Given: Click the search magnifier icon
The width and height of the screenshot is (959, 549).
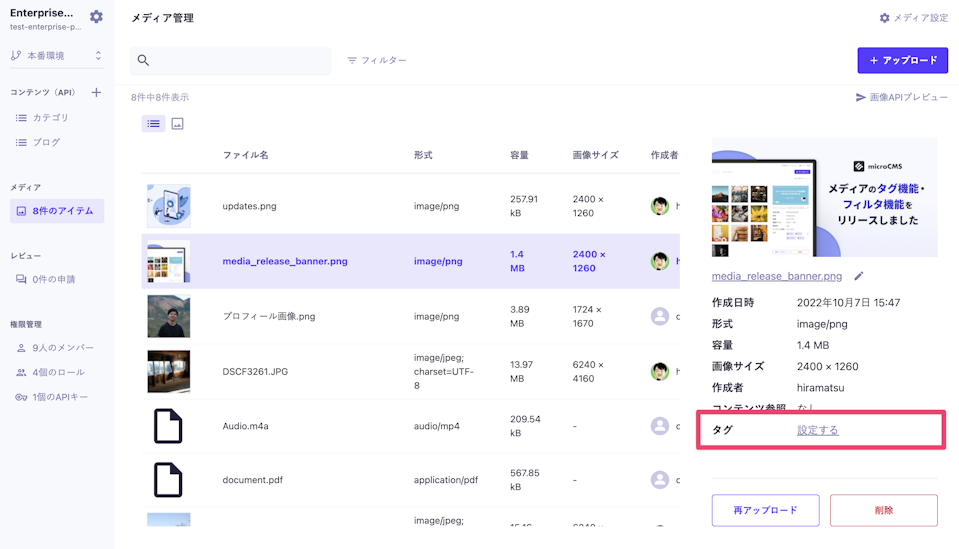Looking at the screenshot, I should [x=143, y=61].
